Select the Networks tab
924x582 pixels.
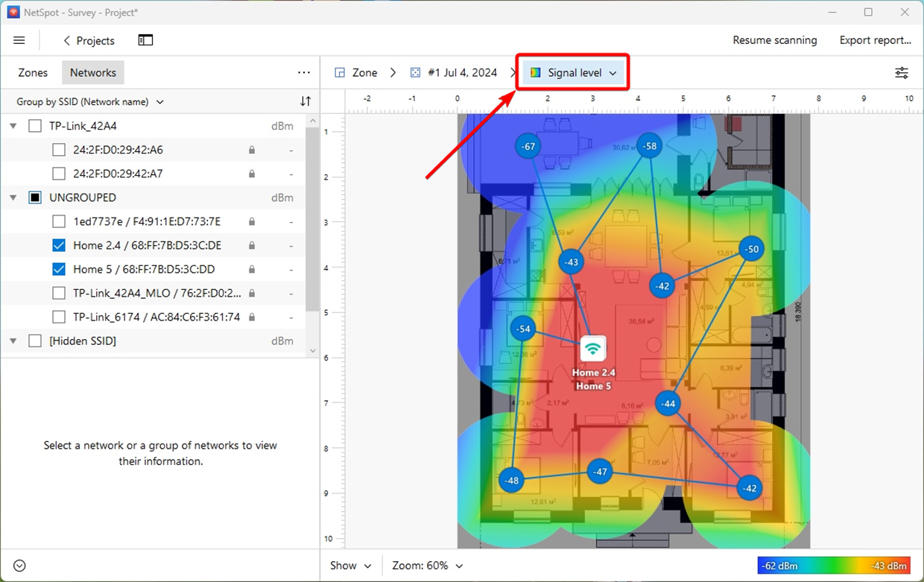92,72
